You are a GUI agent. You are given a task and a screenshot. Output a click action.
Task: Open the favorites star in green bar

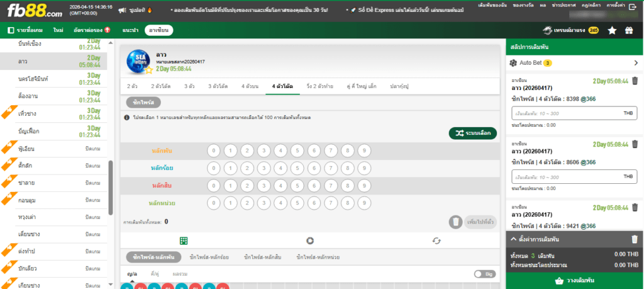click(612, 30)
